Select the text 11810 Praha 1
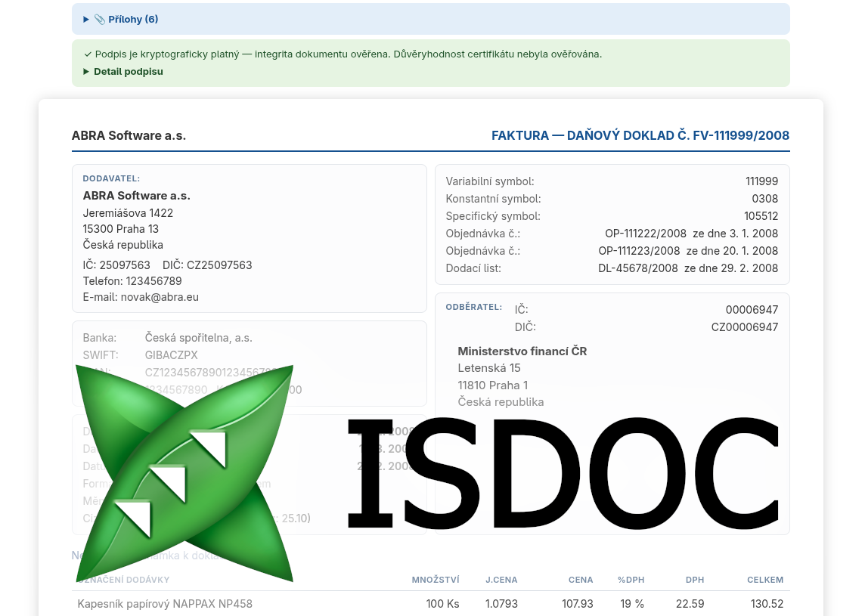Viewport: 865px width, 616px height. pos(493,385)
